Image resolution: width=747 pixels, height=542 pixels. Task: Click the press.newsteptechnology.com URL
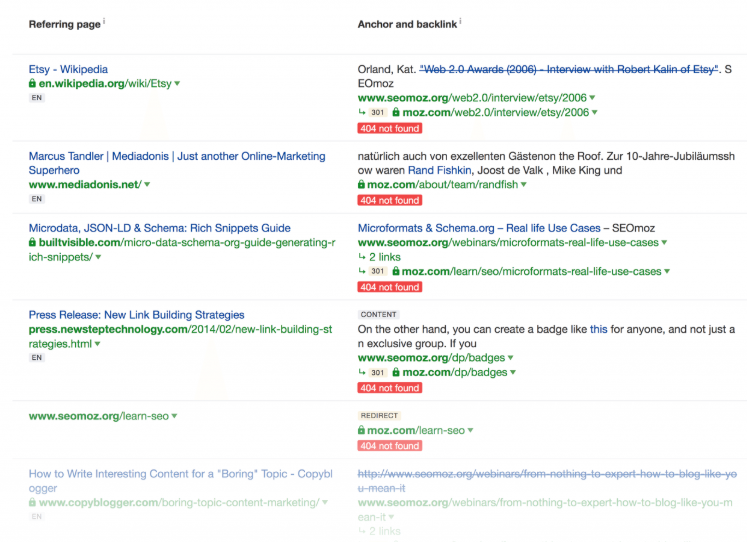pos(181,336)
